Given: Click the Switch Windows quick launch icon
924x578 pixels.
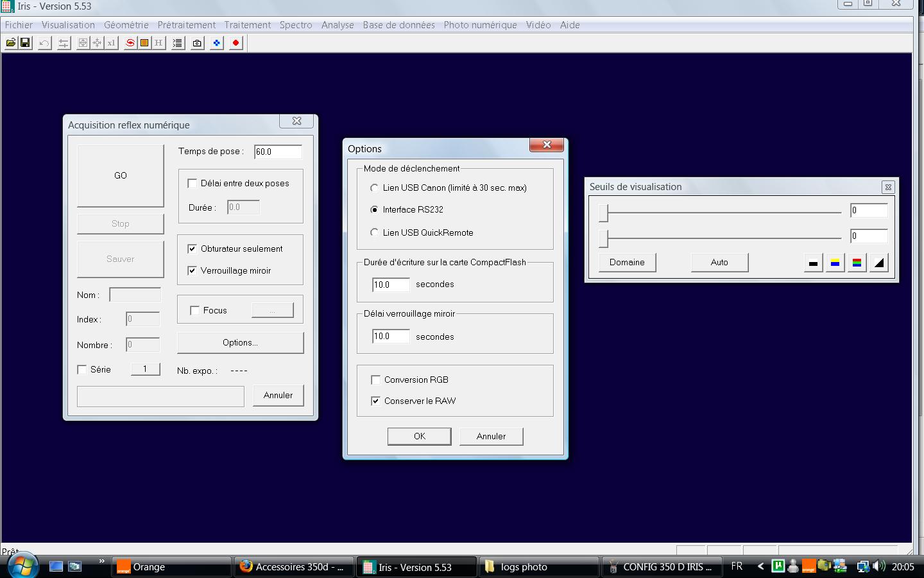Looking at the screenshot, I should point(75,566).
